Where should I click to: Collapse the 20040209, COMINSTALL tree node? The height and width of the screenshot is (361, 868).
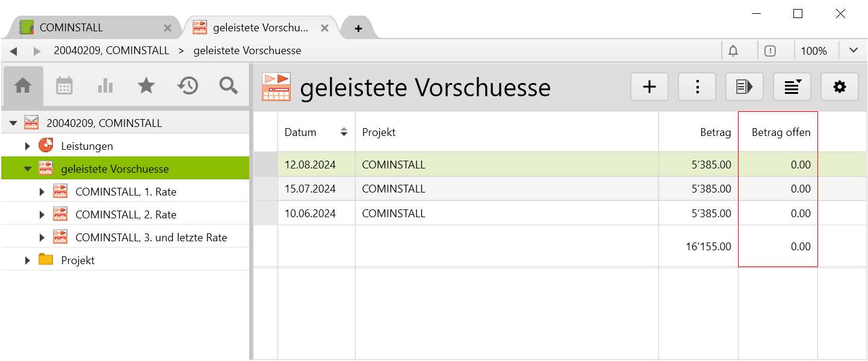coord(13,123)
